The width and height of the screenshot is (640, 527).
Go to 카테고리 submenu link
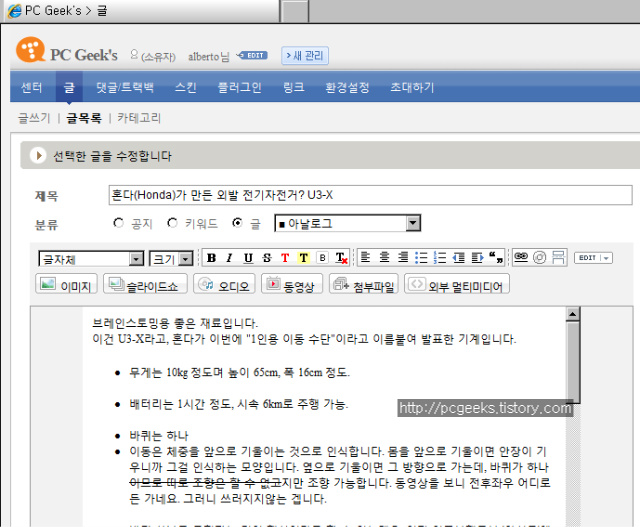(x=139, y=118)
